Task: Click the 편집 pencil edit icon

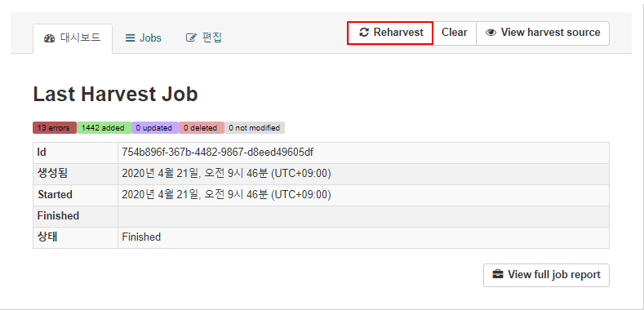Action: (191, 38)
